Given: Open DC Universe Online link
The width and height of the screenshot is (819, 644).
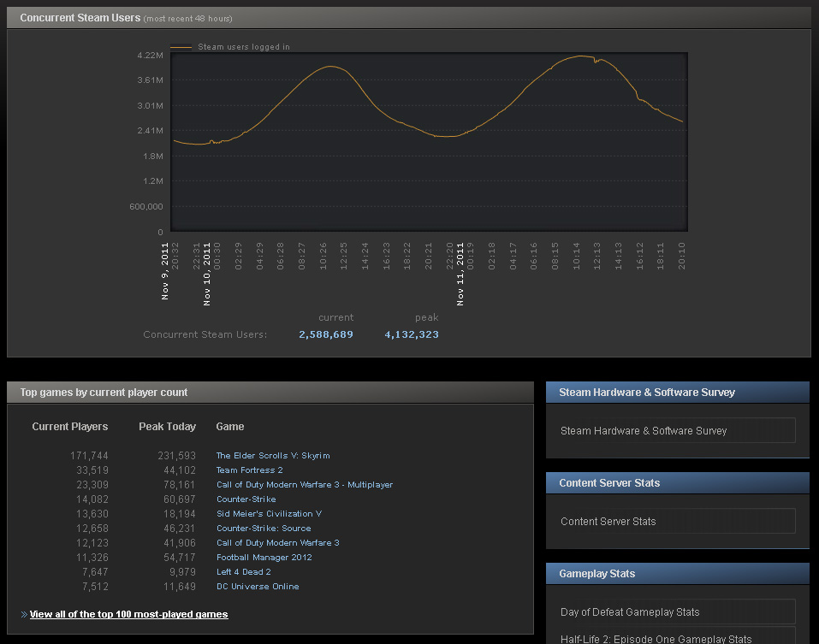Looking at the screenshot, I should (258, 587).
